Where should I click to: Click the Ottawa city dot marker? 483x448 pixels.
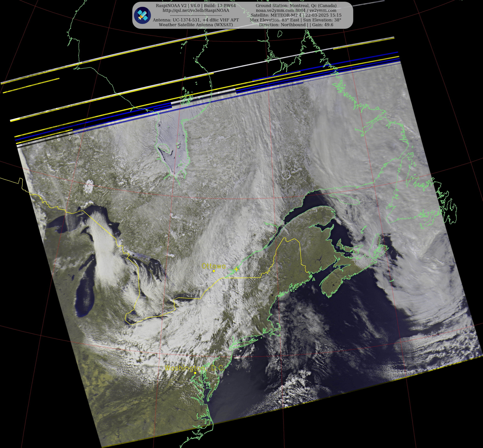(214, 271)
